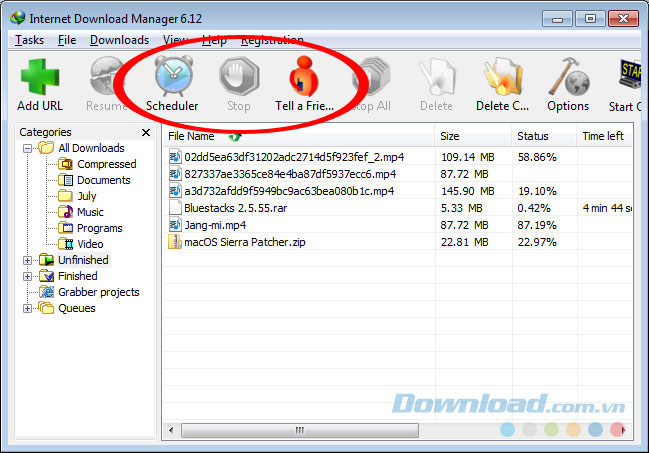The height and width of the screenshot is (453, 649).
Task: Open the Registration menu
Action: click(272, 40)
